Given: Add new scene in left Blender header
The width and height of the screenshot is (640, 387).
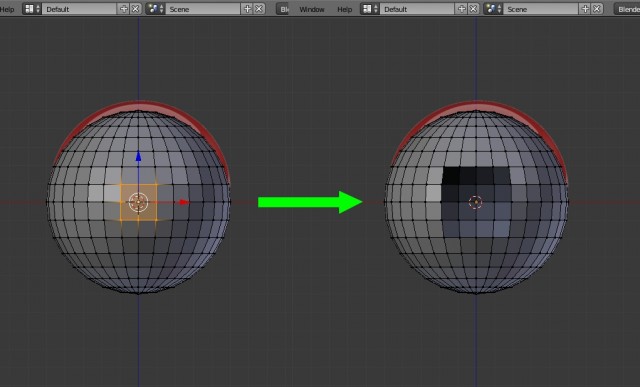Looking at the screenshot, I should tap(247, 9).
